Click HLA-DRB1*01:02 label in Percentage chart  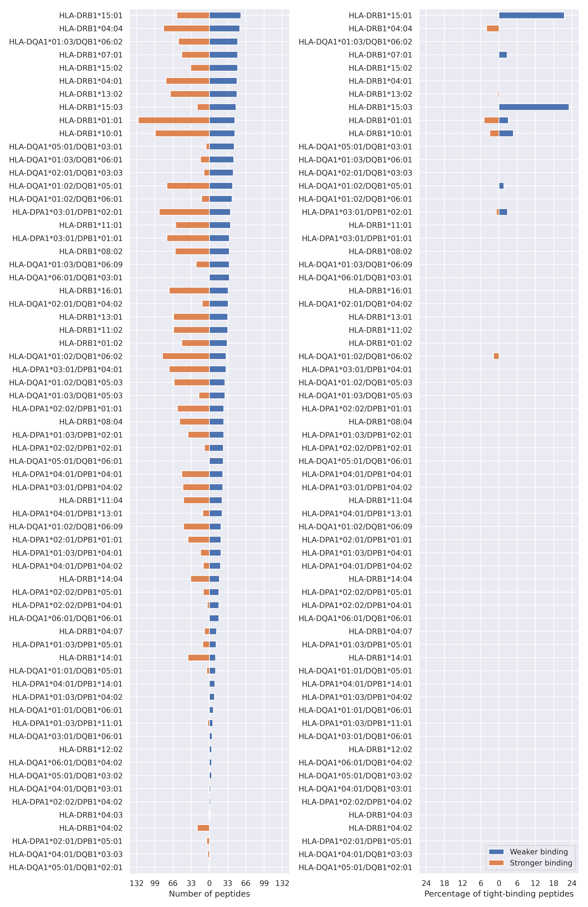380,343
